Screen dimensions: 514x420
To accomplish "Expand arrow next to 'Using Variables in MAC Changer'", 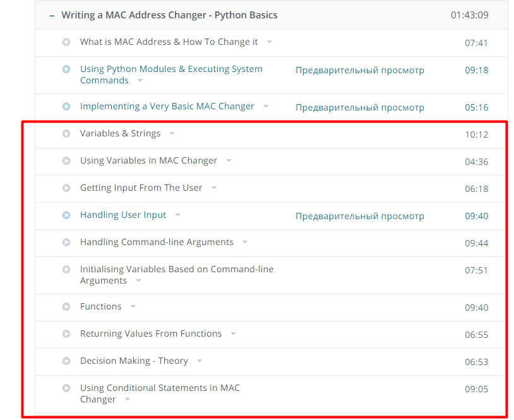I will [229, 161].
